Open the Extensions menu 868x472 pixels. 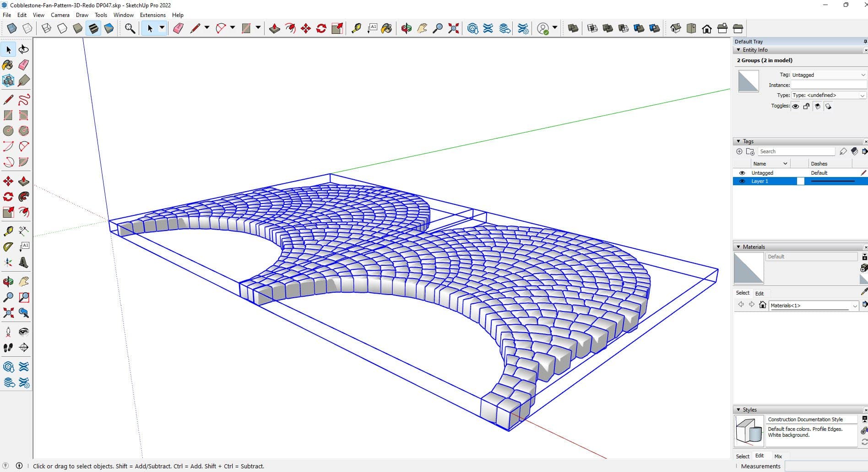152,15
